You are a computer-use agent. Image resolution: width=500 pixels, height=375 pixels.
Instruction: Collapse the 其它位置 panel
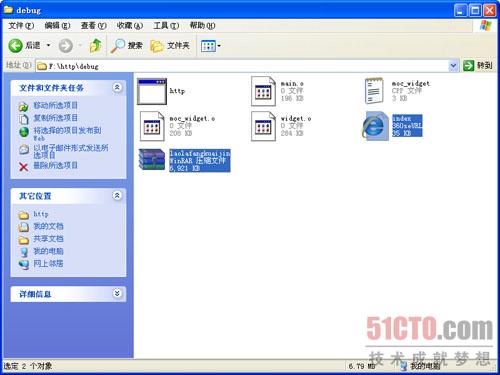point(117,195)
